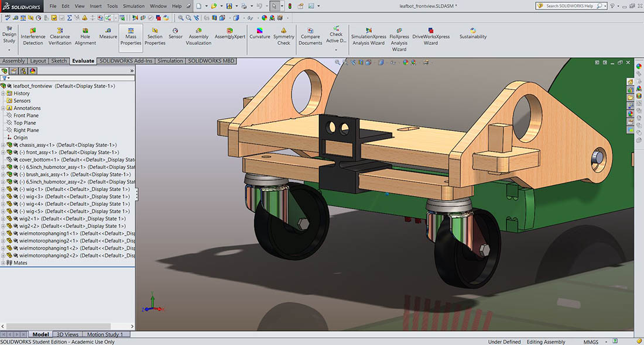Click Check Active Document tool

click(x=336, y=34)
